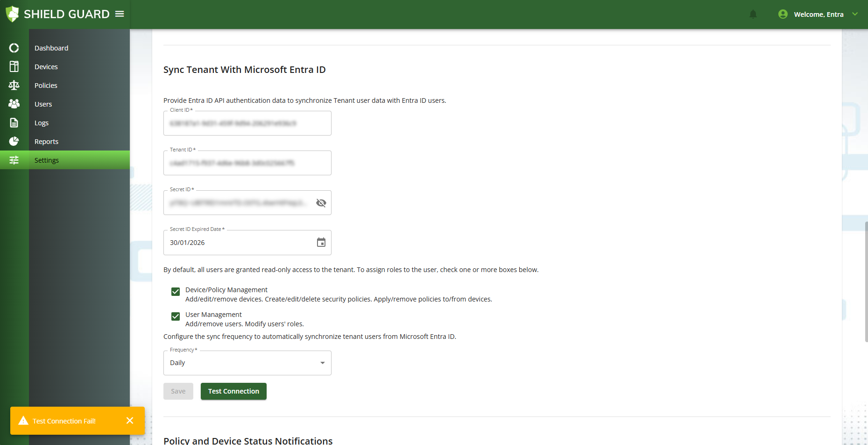The height and width of the screenshot is (445, 868).
Task: Focus the Tenant ID input field
Action: point(247,163)
